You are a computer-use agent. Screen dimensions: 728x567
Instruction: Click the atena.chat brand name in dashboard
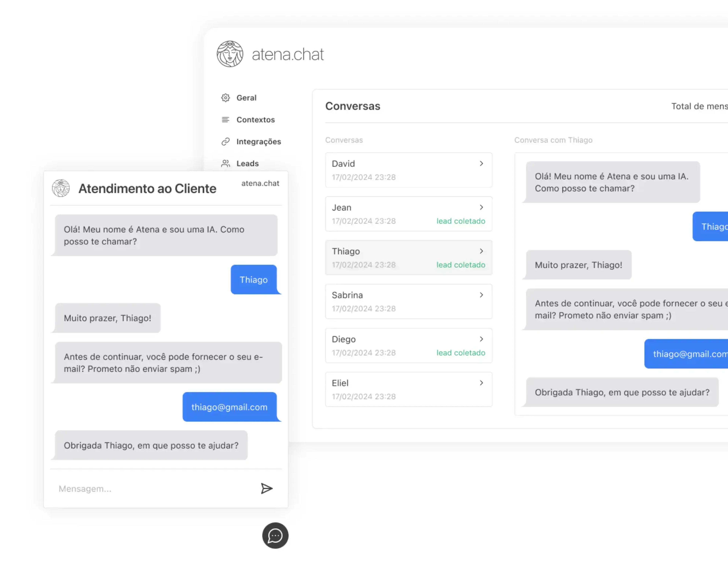[x=288, y=54]
